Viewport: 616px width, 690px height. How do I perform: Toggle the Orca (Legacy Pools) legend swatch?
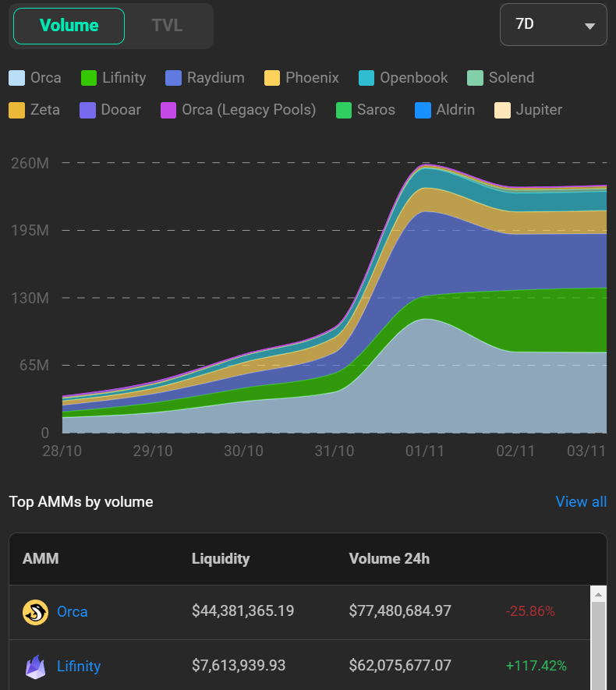tap(168, 110)
